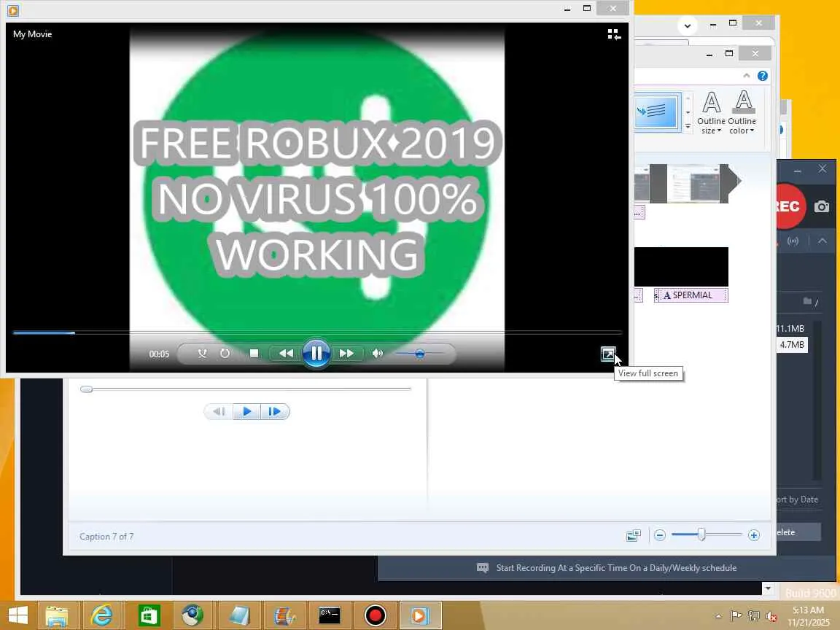Screen dimensions: 840x630
Task: Switch to Movie Maker in the taskbar
Action: click(x=284, y=615)
